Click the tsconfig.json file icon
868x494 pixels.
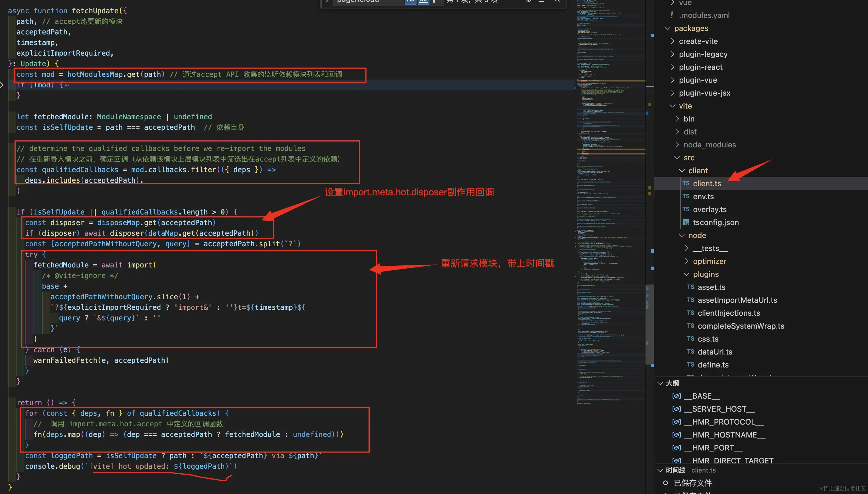tap(686, 222)
